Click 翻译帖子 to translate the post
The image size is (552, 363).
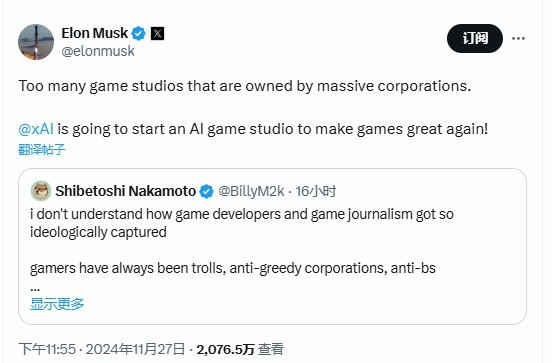coord(42,150)
